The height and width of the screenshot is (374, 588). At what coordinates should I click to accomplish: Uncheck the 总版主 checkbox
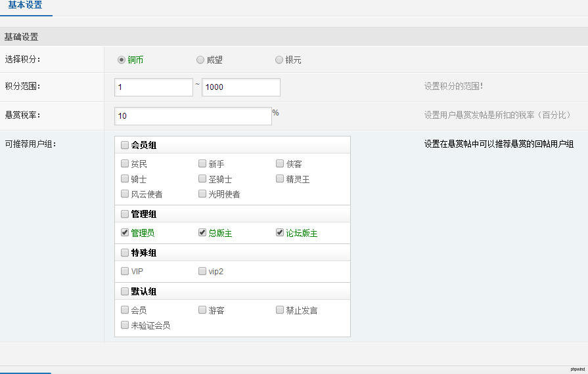202,233
